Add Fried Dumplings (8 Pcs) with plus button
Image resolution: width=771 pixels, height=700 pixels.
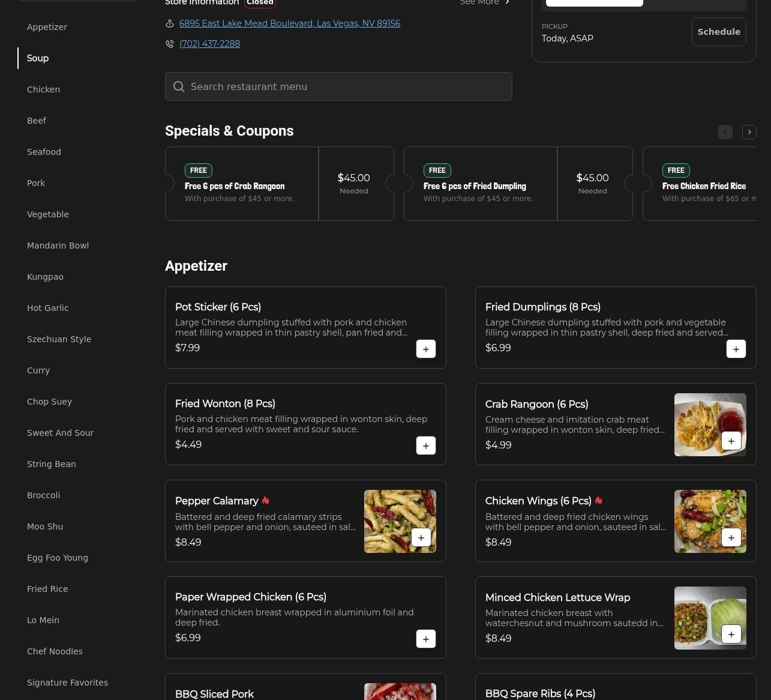coord(736,349)
